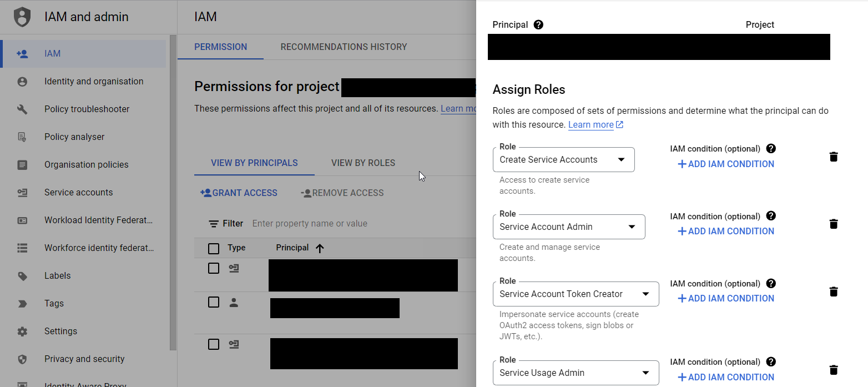Open Policy troubleshooter page

point(84,109)
